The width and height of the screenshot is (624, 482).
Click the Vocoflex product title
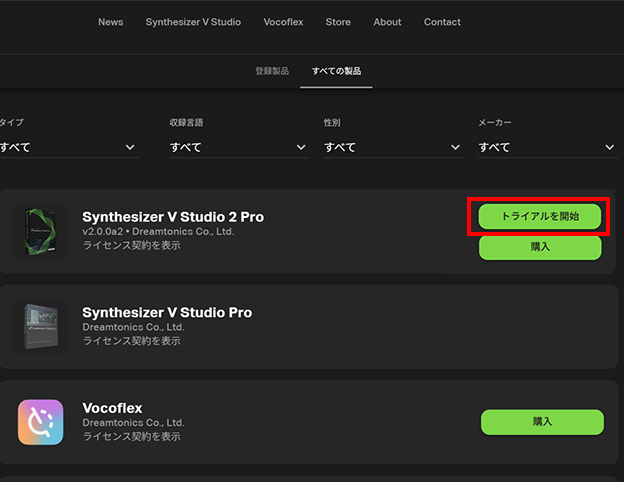112,408
